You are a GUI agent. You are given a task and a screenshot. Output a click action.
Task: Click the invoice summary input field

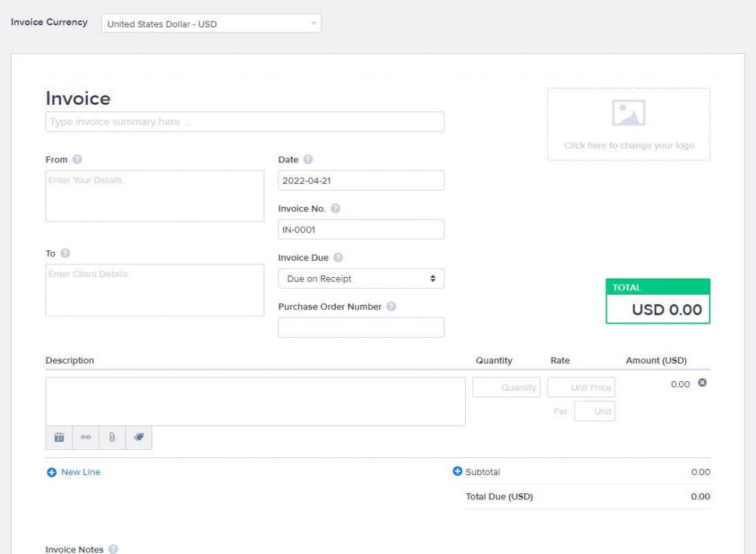tap(244, 122)
